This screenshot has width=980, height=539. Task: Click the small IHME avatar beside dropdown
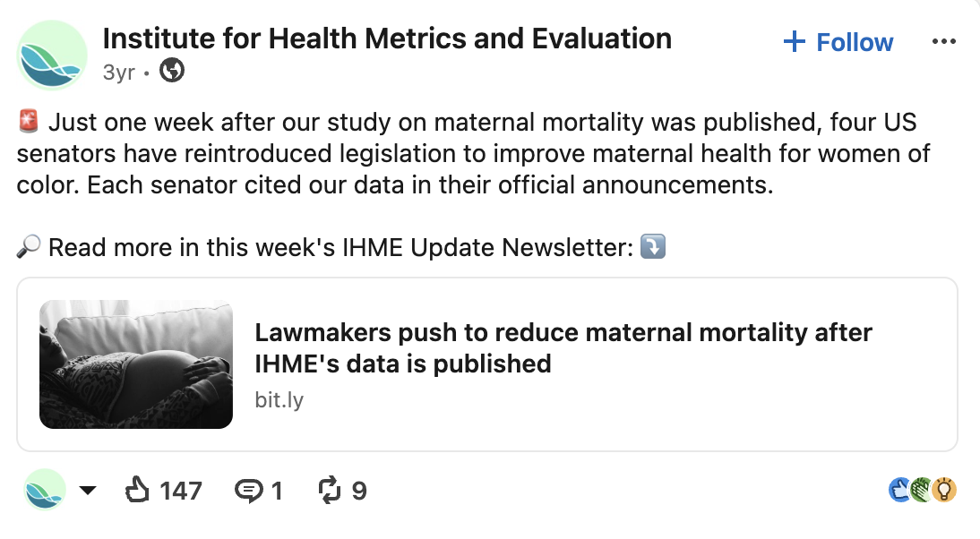(x=45, y=490)
